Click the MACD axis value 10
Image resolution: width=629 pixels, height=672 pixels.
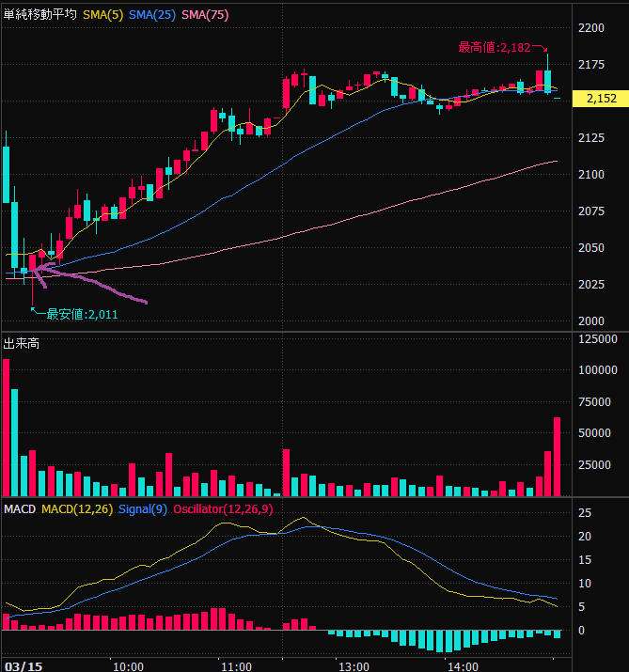click(585, 584)
